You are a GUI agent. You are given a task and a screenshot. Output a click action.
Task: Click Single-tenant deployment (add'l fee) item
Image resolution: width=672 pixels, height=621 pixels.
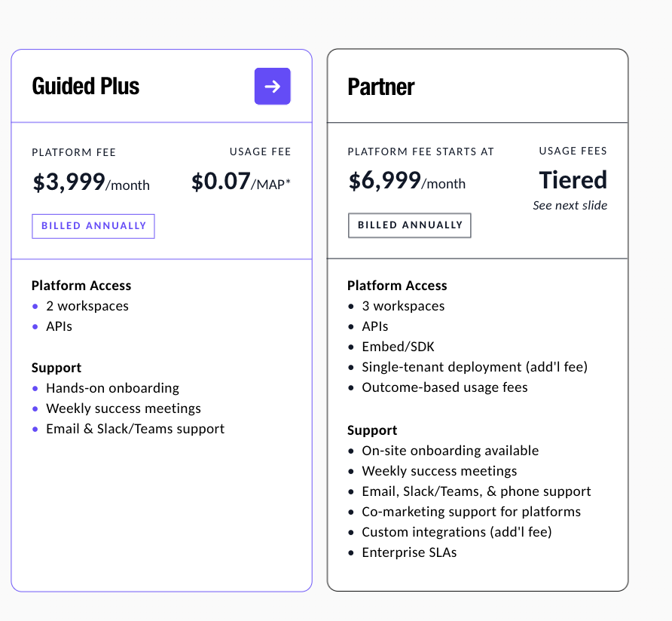pyautogui.click(x=475, y=367)
